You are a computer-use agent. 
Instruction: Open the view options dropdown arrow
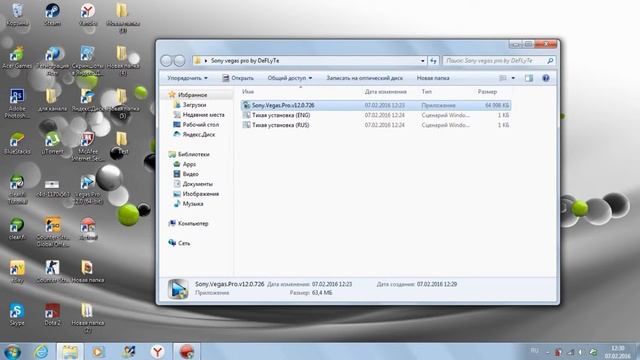(x=513, y=78)
